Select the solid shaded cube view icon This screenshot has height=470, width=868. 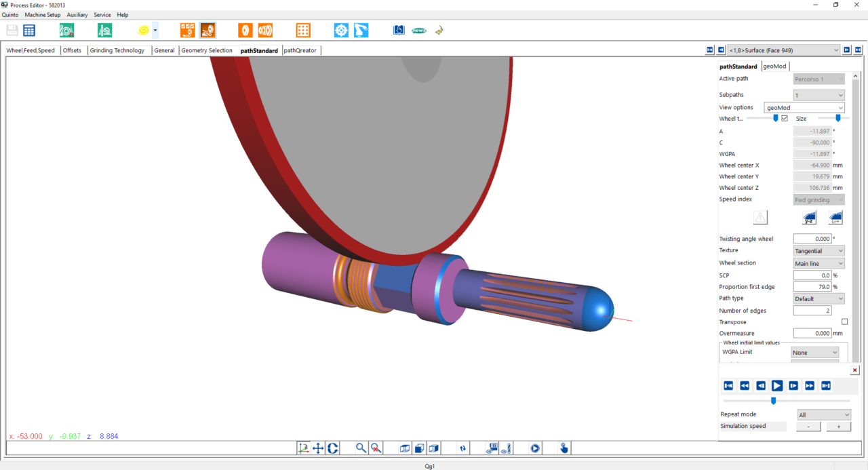coord(420,448)
